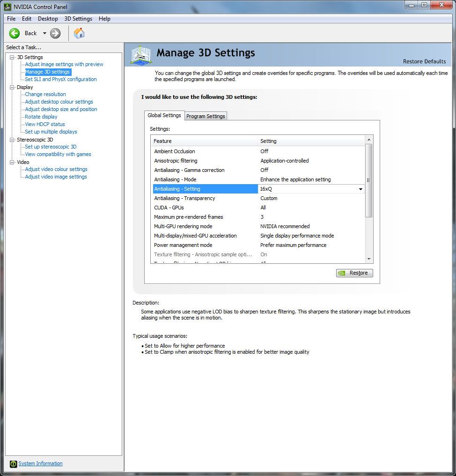Collapse the 3D Settings tree node
456x476 pixels.
point(12,57)
